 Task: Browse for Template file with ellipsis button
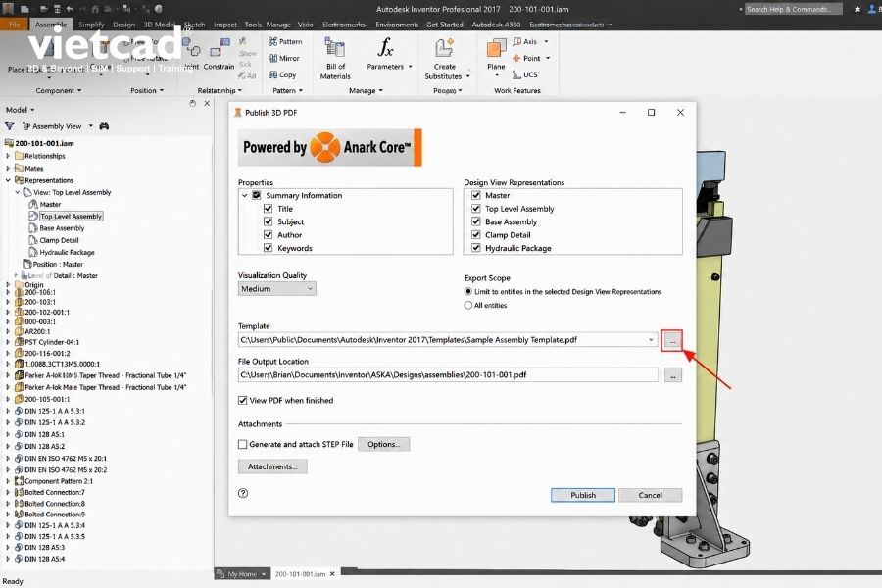(x=672, y=340)
